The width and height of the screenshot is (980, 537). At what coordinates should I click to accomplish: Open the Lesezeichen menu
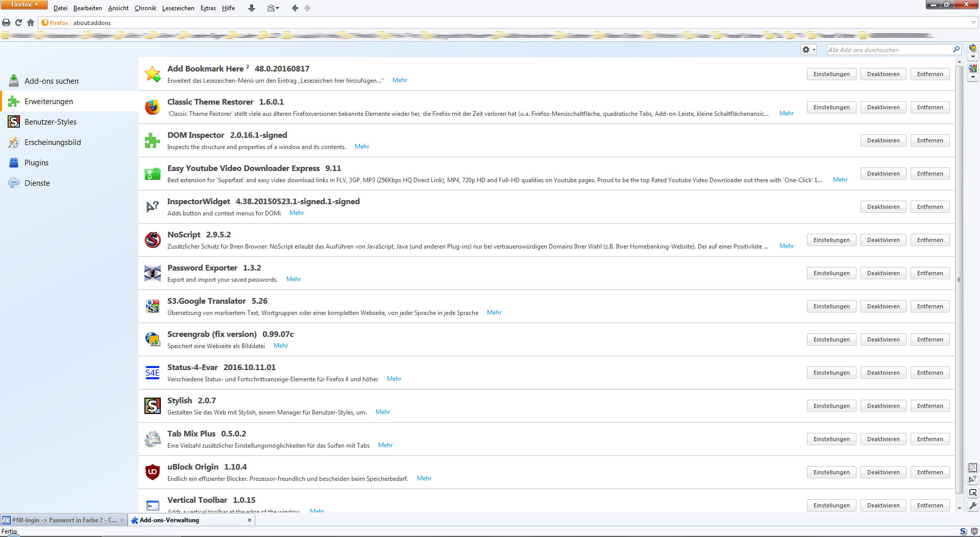point(178,8)
